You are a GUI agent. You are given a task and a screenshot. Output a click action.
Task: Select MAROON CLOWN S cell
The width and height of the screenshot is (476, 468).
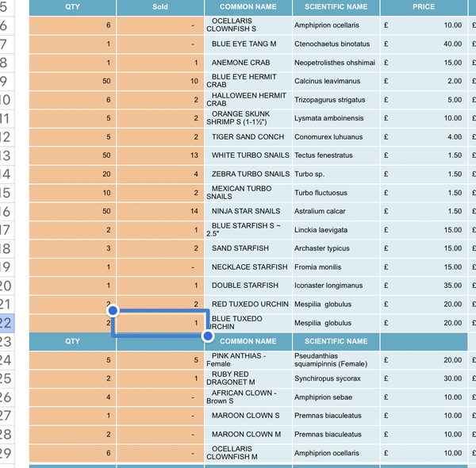coord(248,416)
